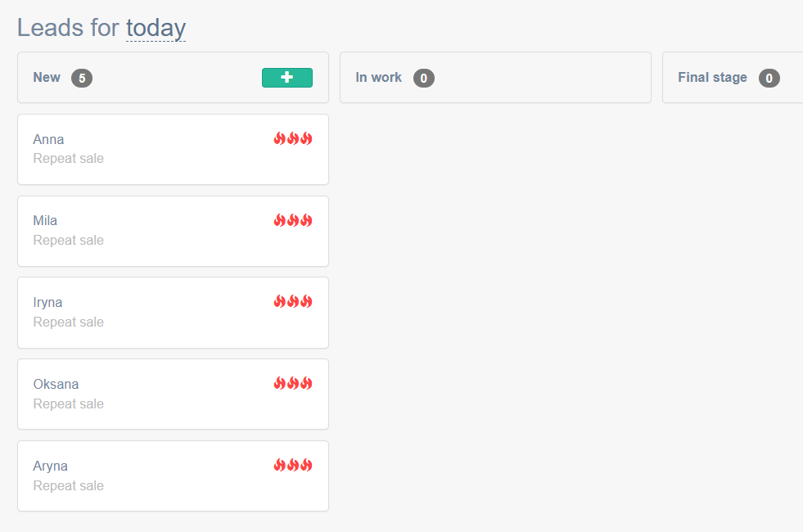803x532 pixels.
Task: Open the Iryna lead name
Action: tap(47, 303)
